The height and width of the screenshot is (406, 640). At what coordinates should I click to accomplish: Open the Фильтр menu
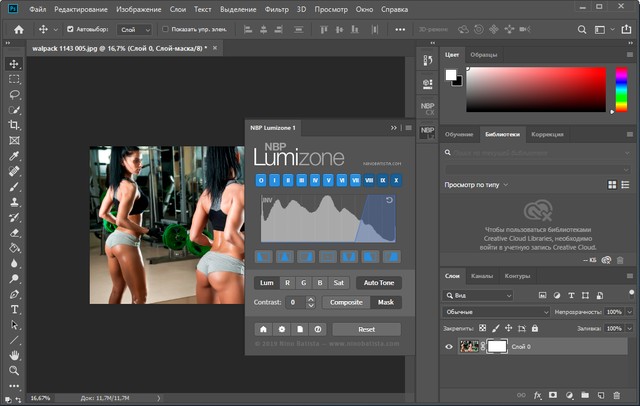coord(276,9)
